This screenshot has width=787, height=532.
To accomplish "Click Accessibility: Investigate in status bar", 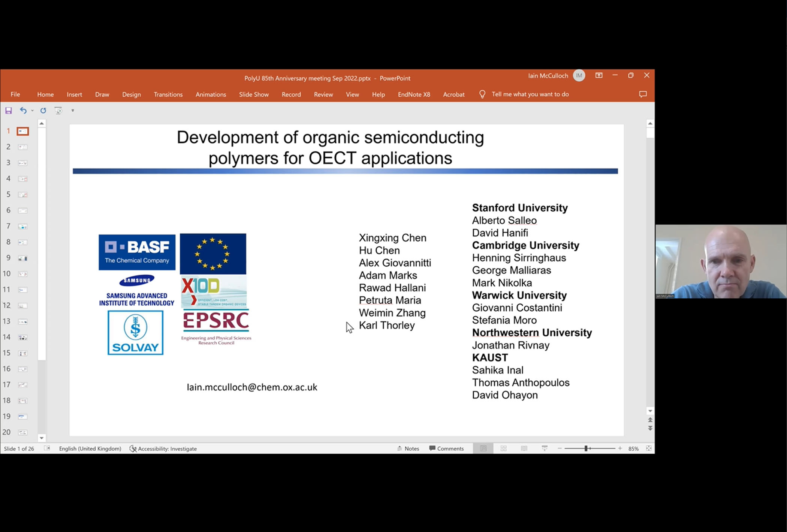I will [163, 448].
